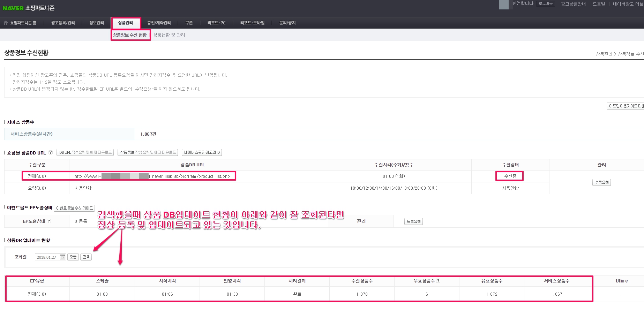Click the 검색 button
644x310 pixels.
(x=86, y=257)
